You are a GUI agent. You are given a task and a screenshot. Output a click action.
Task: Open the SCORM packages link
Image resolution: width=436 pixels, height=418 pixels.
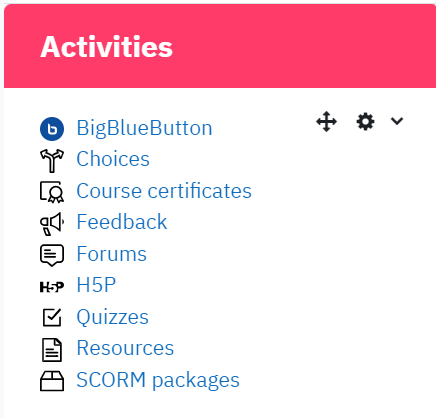(158, 380)
